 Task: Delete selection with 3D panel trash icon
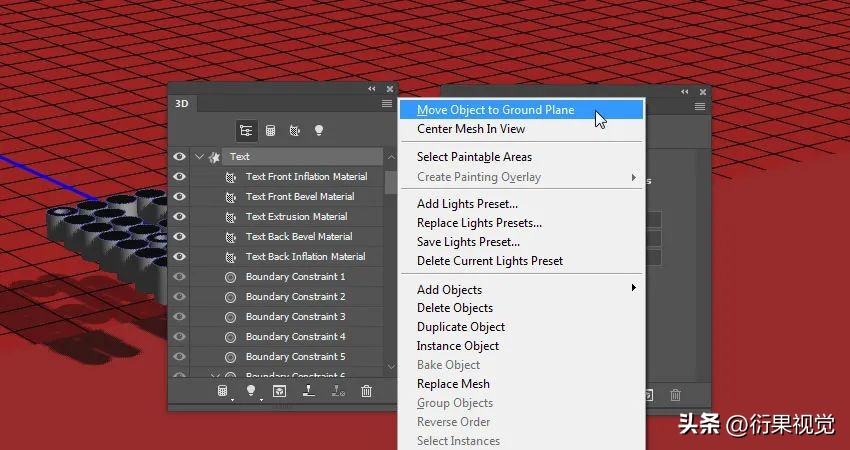point(366,391)
